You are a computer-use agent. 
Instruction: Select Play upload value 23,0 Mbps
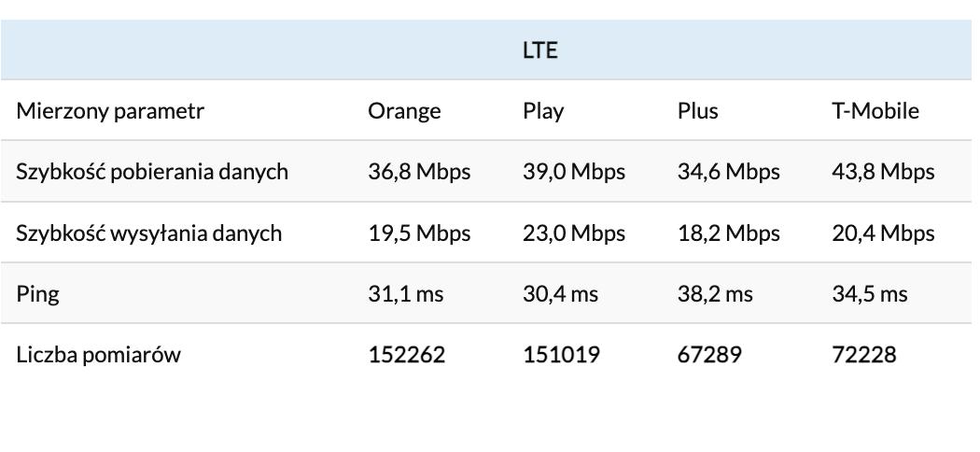click(574, 233)
